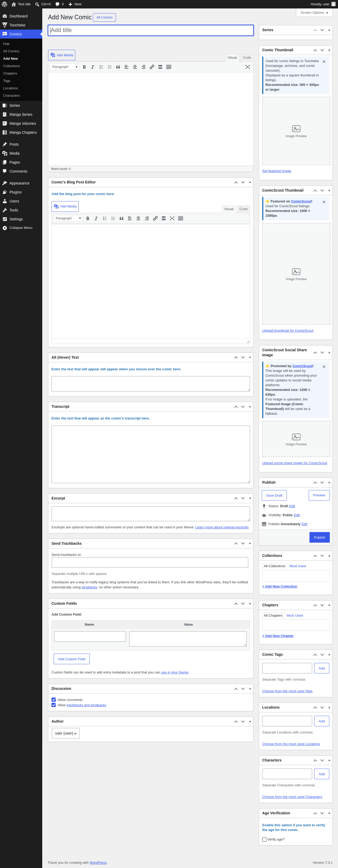Open the Screen Options dropdown
338x868 pixels.
pos(314,12)
